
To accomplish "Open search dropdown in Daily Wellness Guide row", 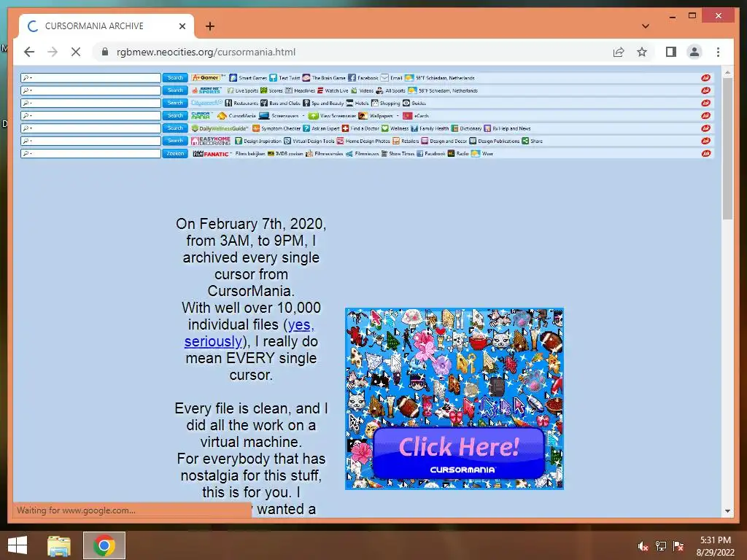I will 27,128.
